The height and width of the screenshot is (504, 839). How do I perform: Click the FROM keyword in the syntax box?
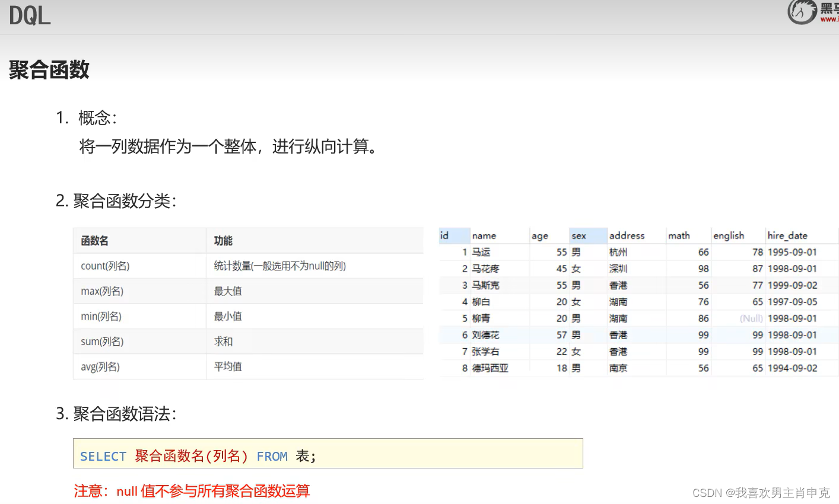coord(272,457)
